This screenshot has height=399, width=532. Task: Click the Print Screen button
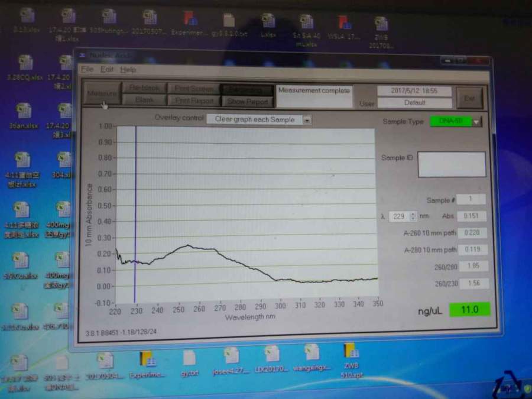194,89
